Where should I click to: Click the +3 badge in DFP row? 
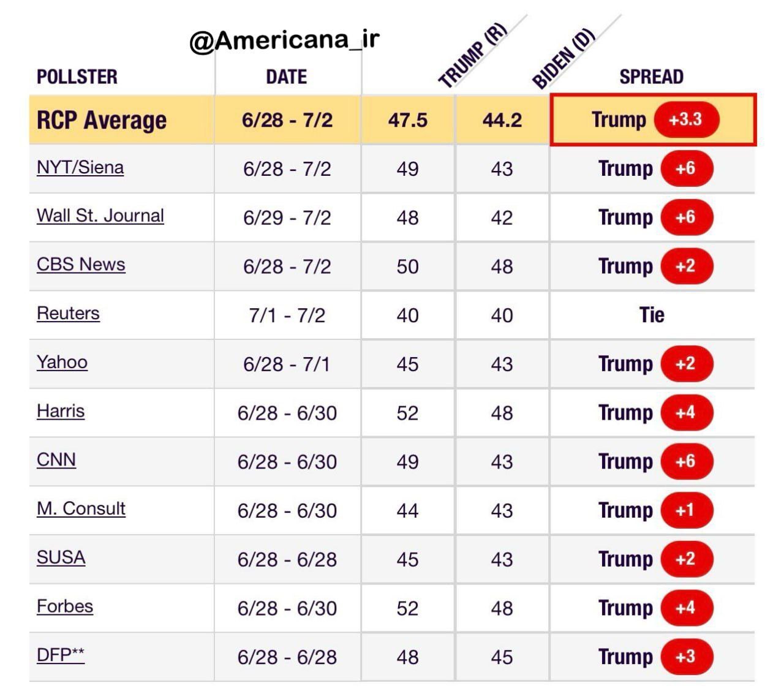tap(686, 656)
